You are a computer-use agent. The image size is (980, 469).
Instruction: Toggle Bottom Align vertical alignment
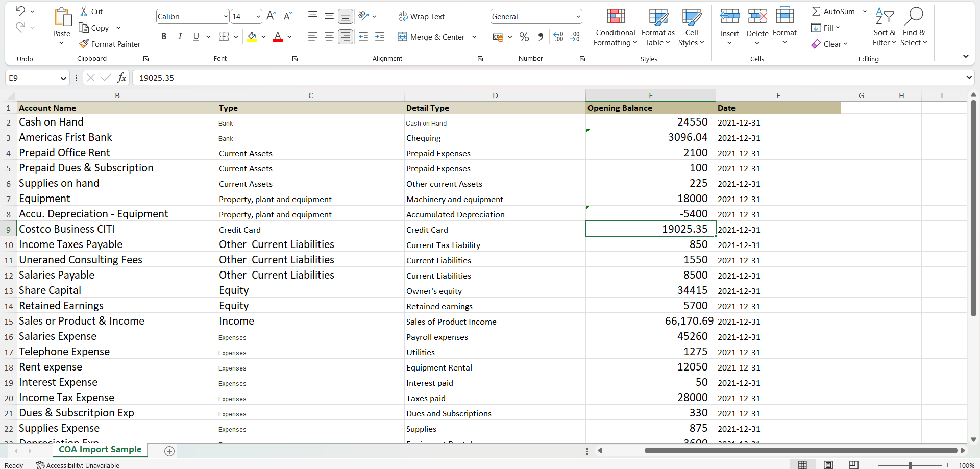[346, 16]
